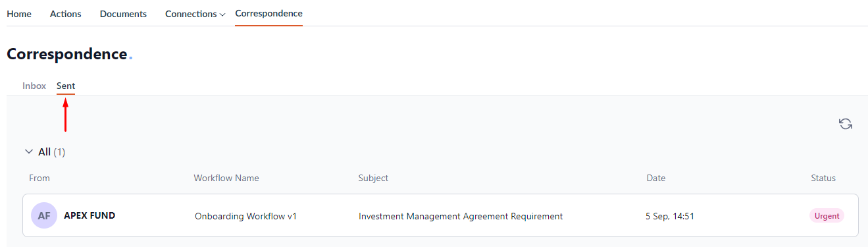Screen dimensions: 868x247
Task: Go to the Actions page
Action: click(66, 14)
